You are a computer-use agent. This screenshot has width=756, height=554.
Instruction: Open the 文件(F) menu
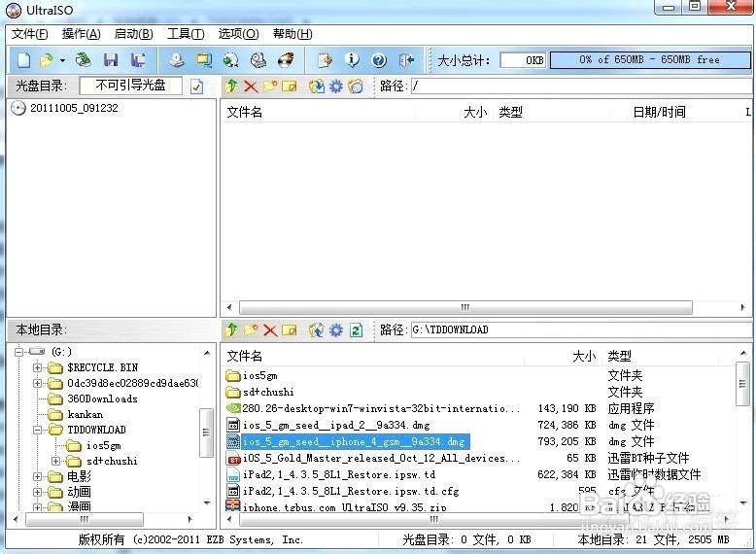coord(30,34)
